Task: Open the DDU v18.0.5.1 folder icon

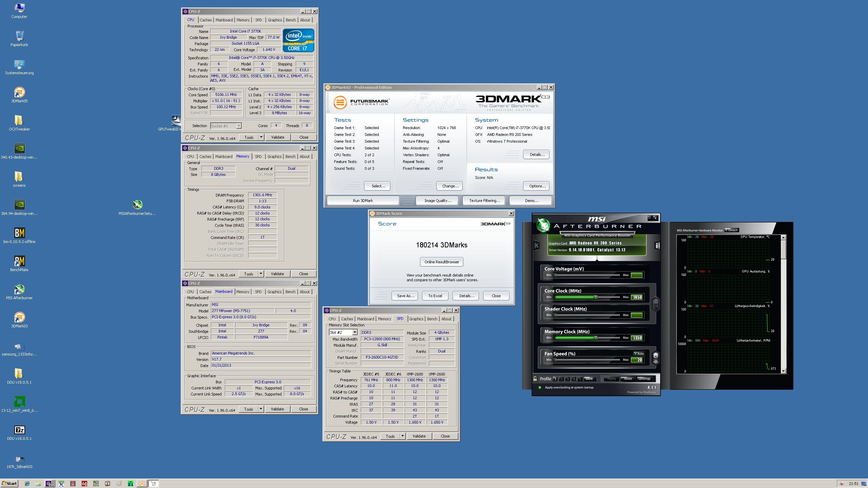Action: (19, 376)
